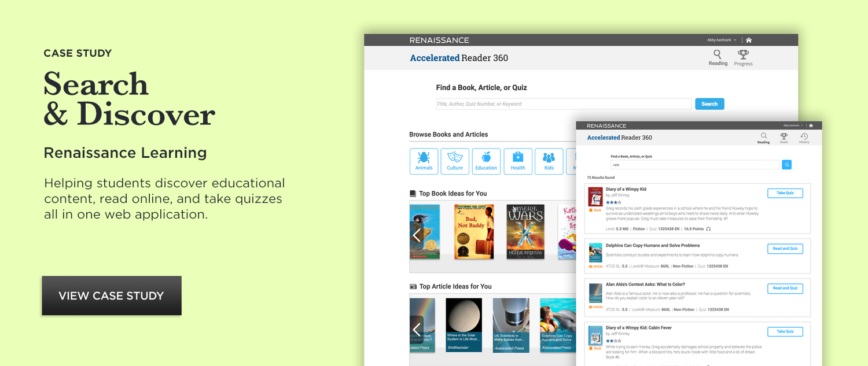Click the star rating under Jeff Kinney, first result

(613, 202)
